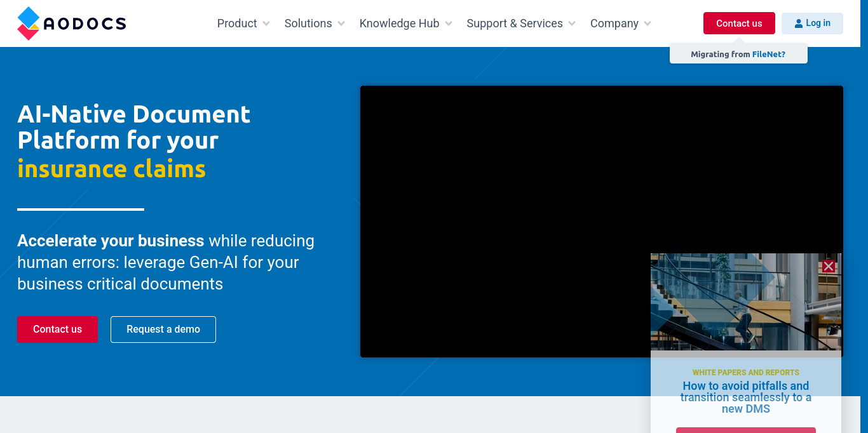Expand the Company dropdown chevron
Screen dimensions: 868x433
pos(648,23)
